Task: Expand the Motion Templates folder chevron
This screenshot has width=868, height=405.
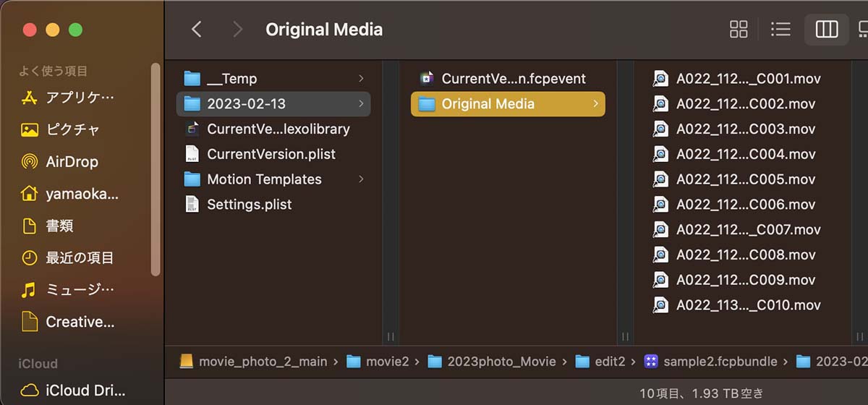Action: click(361, 179)
